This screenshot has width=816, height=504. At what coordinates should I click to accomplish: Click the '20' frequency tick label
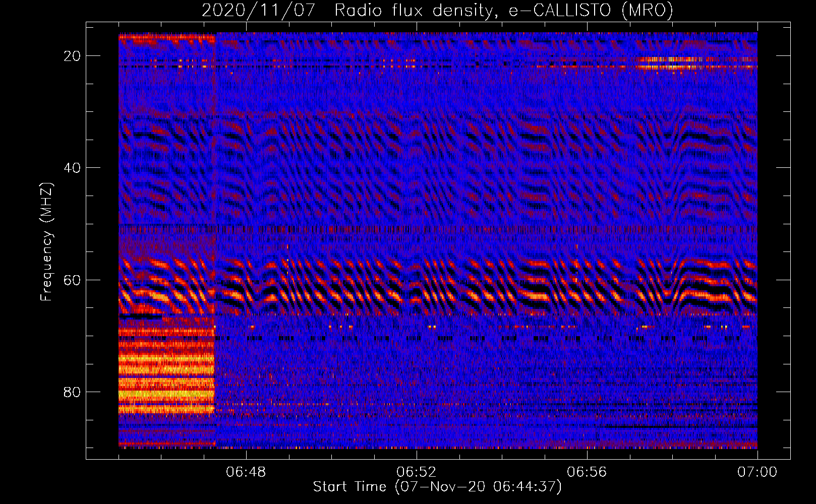(73, 56)
